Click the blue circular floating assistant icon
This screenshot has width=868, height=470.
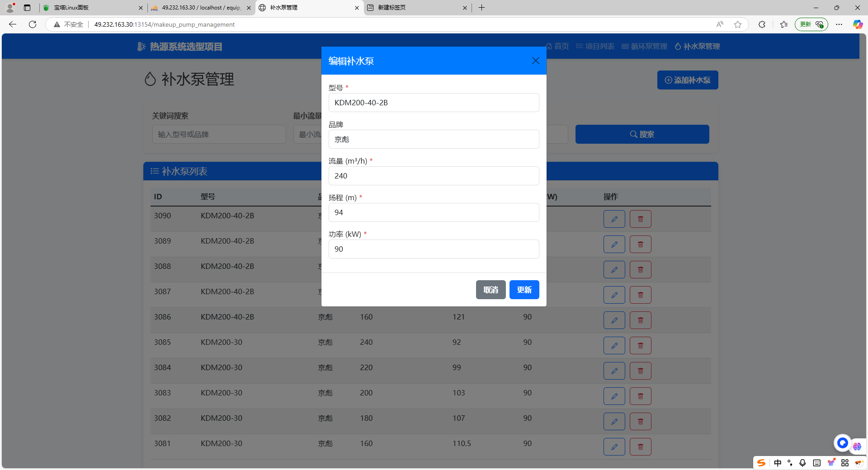[x=842, y=443]
